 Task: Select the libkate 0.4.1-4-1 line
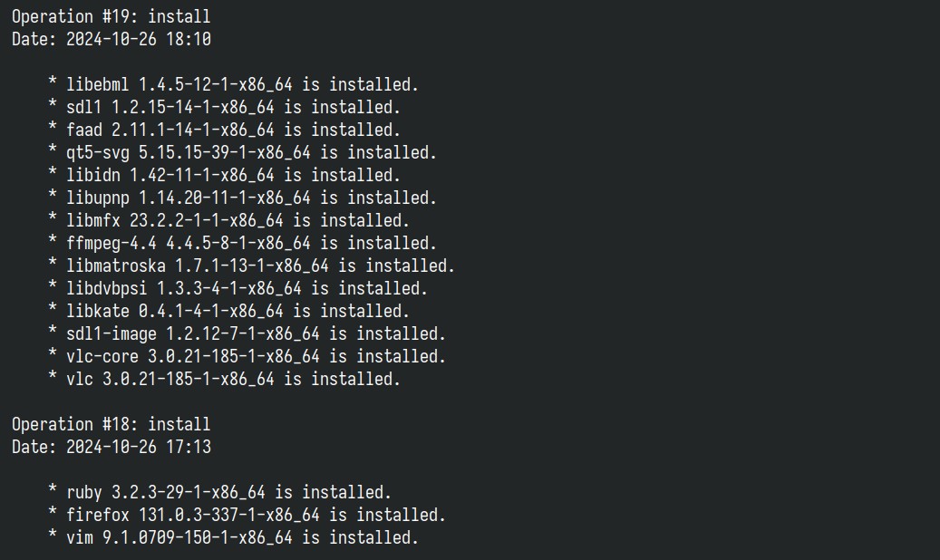click(x=228, y=311)
